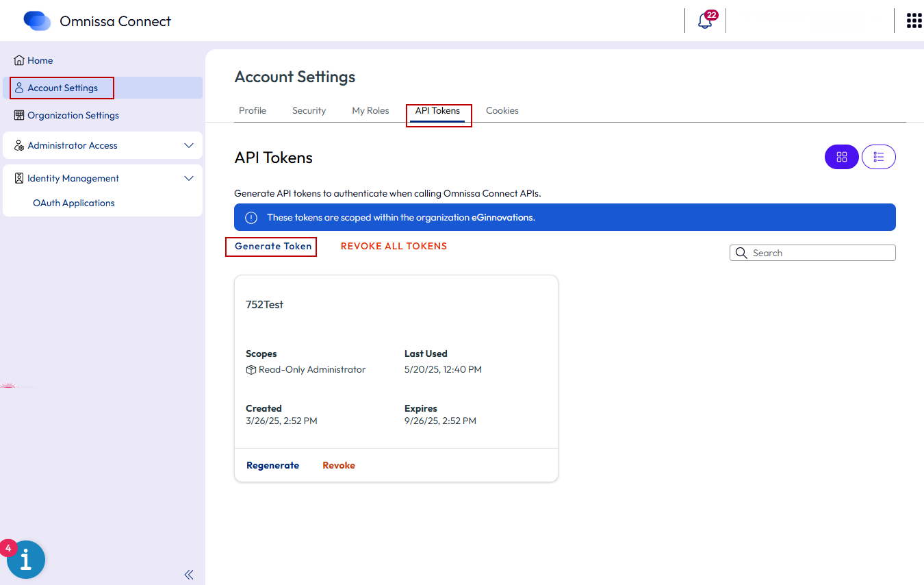
Task: Open the notifications bell icon
Action: pyautogui.click(x=705, y=21)
